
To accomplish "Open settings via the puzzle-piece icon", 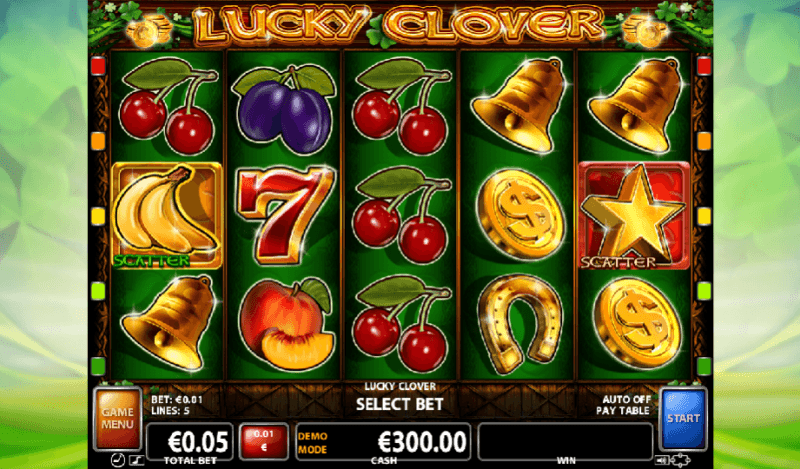I will point(680,460).
